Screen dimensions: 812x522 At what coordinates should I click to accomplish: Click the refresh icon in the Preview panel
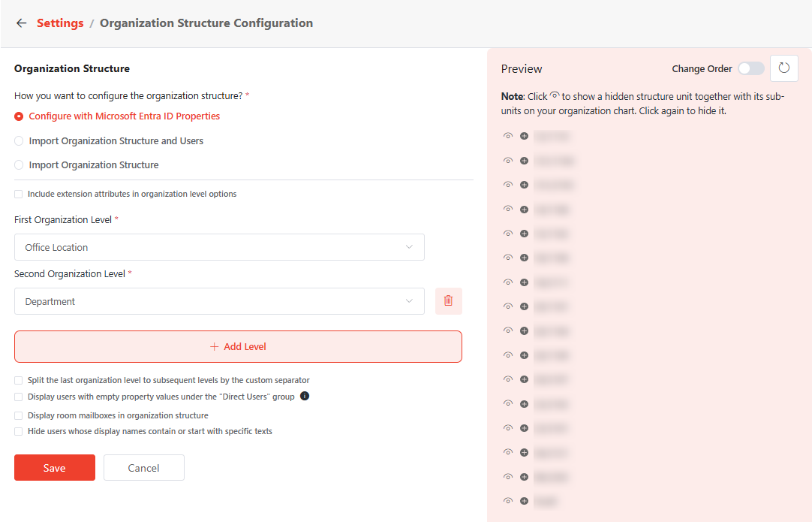[x=783, y=68]
